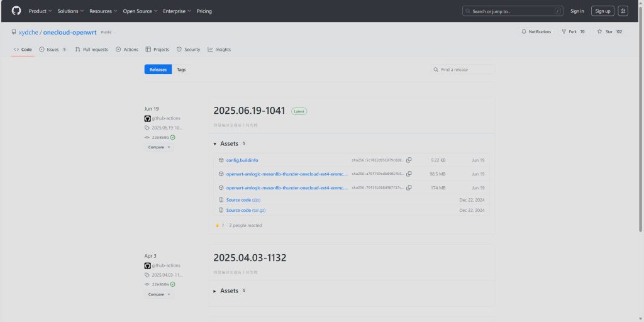Go to the Pricing page

coord(204,11)
